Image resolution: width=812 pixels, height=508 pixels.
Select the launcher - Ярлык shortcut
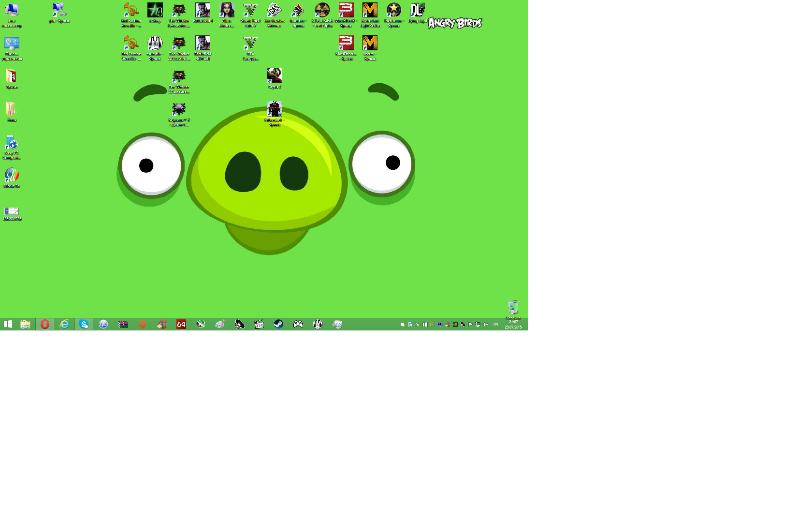(298, 15)
